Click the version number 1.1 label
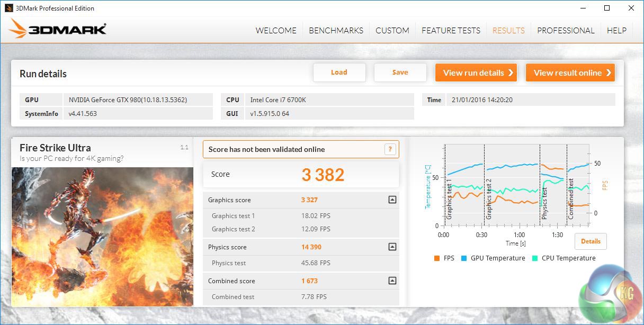 pos(184,148)
